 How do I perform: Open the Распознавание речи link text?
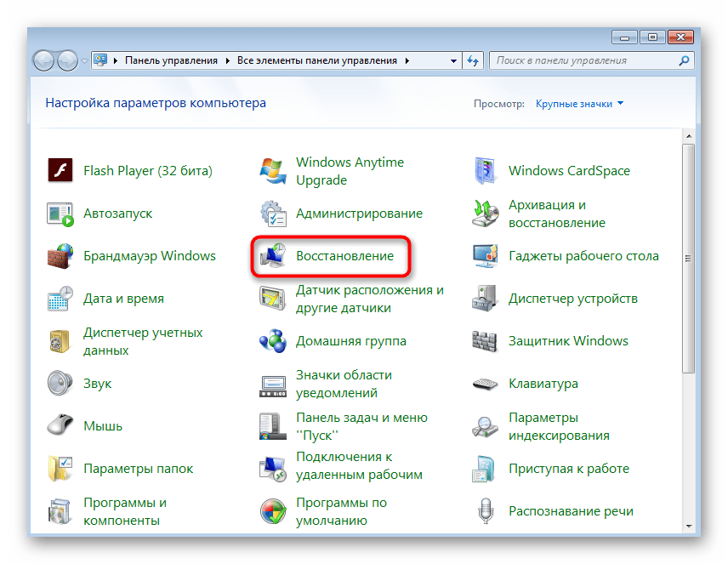click(x=571, y=511)
